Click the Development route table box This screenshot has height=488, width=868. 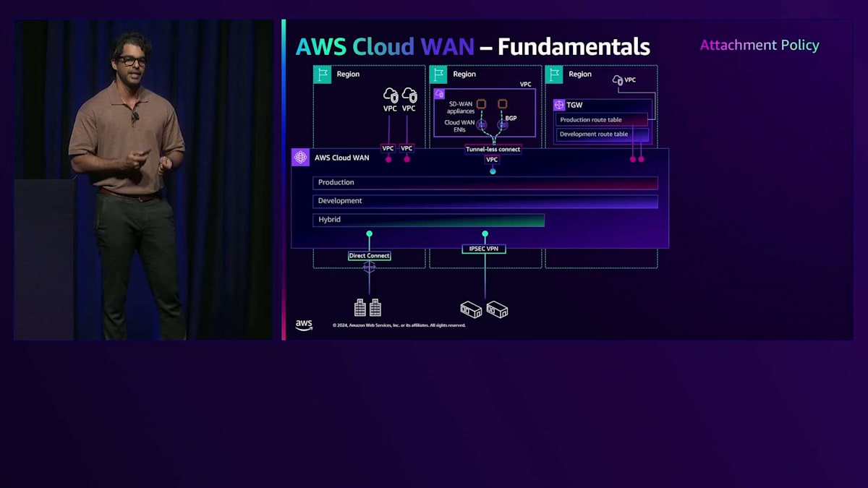click(x=602, y=134)
